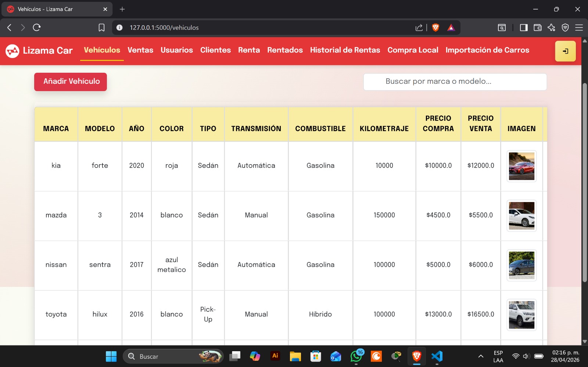
Task: Open Wi-Fi network settings in tray
Action: (516, 356)
